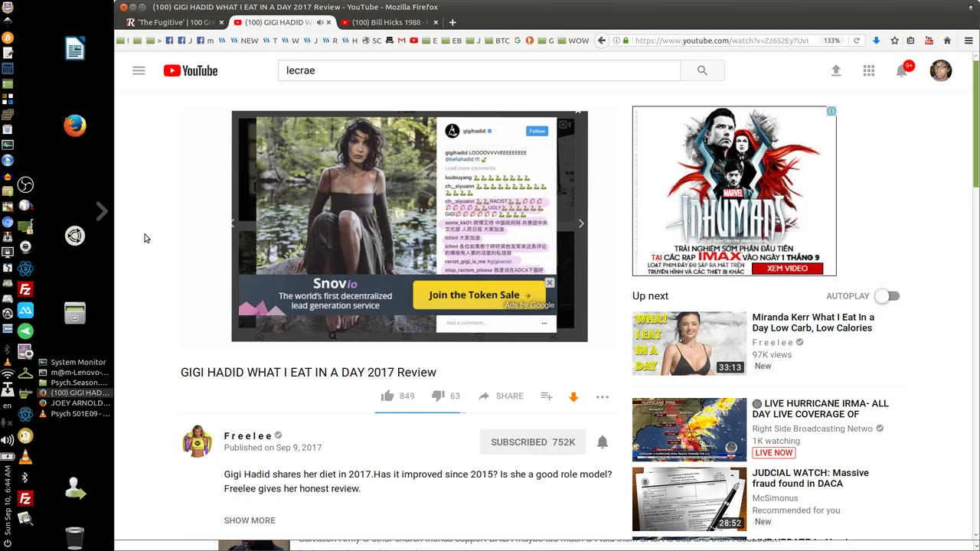This screenshot has height=551, width=980.
Task: Open the Freelee channel name link
Action: (248, 435)
